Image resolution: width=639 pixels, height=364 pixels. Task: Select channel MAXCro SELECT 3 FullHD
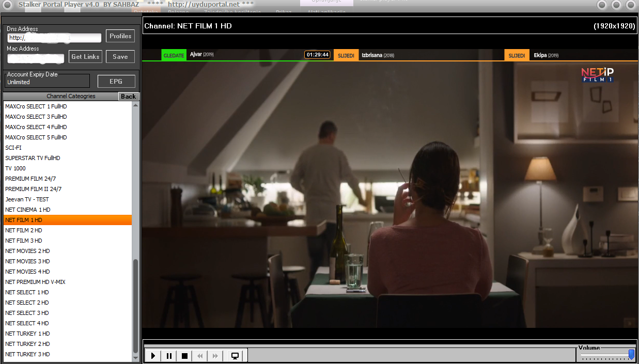tap(68, 117)
